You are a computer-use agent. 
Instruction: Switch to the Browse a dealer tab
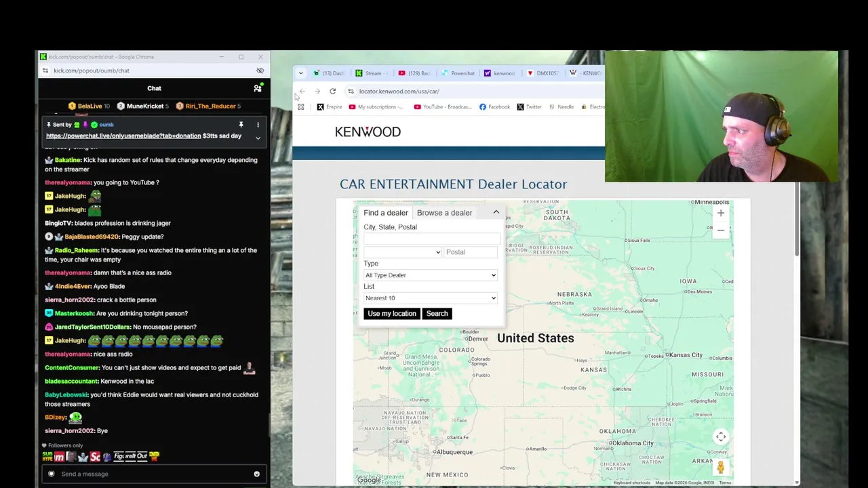tap(444, 213)
